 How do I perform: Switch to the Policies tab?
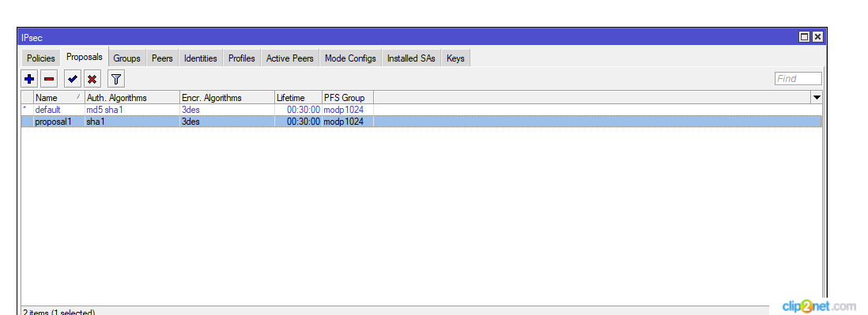(x=41, y=58)
